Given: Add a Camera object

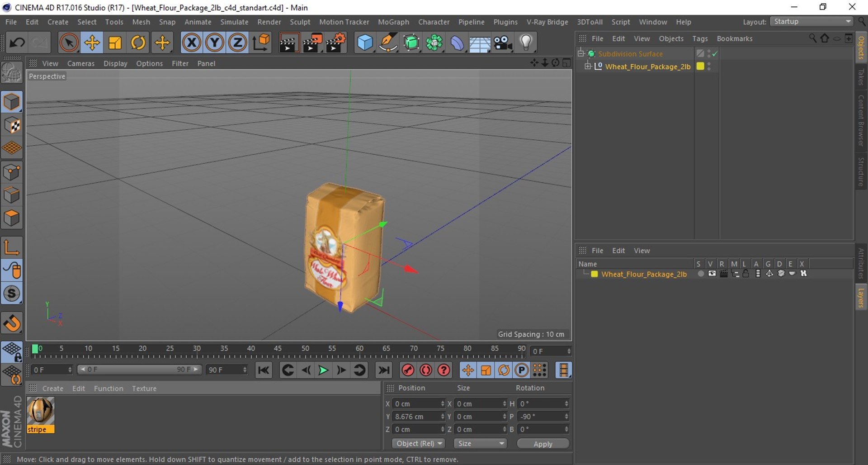Looking at the screenshot, I should (503, 43).
